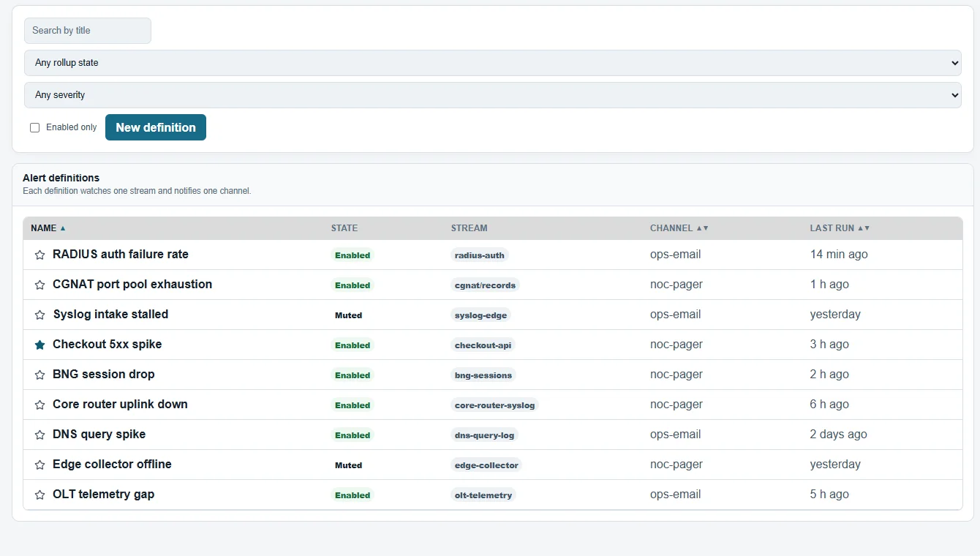Toggle the Enabled only checkbox
Screen dimensions: 980x556
[x=34, y=127]
